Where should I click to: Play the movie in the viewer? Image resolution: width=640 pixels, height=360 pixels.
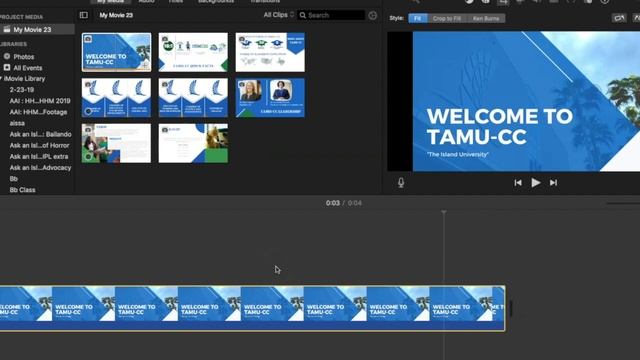(x=536, y=182)
